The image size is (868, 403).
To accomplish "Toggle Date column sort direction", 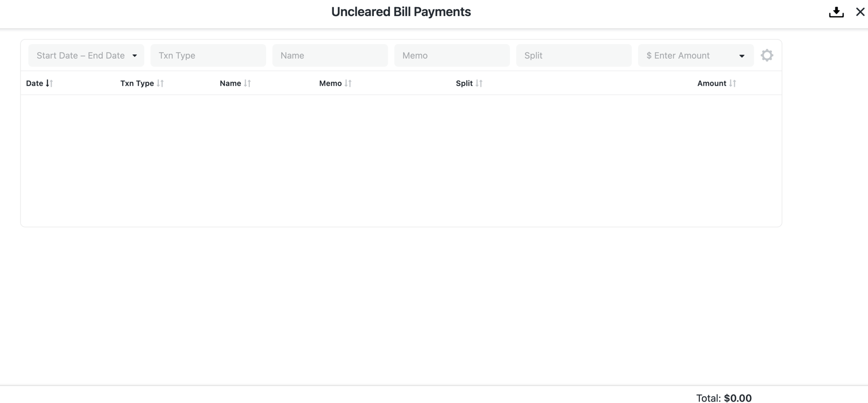I will click(49, 83).
